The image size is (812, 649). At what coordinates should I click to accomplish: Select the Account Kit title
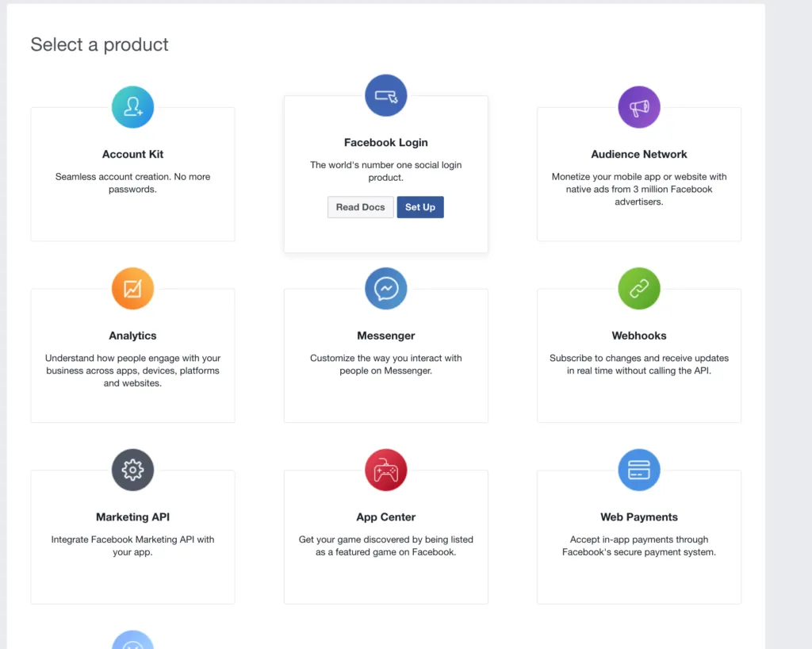point(132,155)
